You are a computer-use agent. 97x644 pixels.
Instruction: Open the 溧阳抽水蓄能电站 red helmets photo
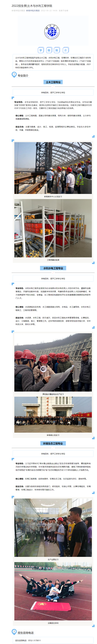53,362
